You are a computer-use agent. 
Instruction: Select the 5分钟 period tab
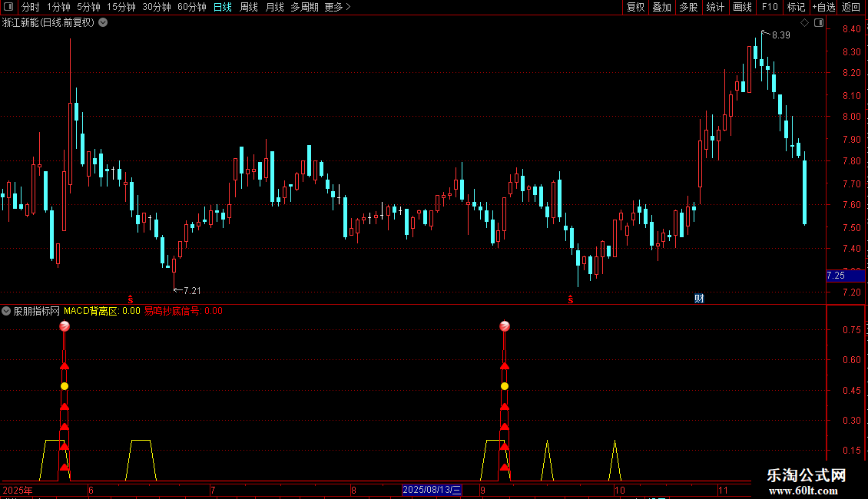(88, 7)
